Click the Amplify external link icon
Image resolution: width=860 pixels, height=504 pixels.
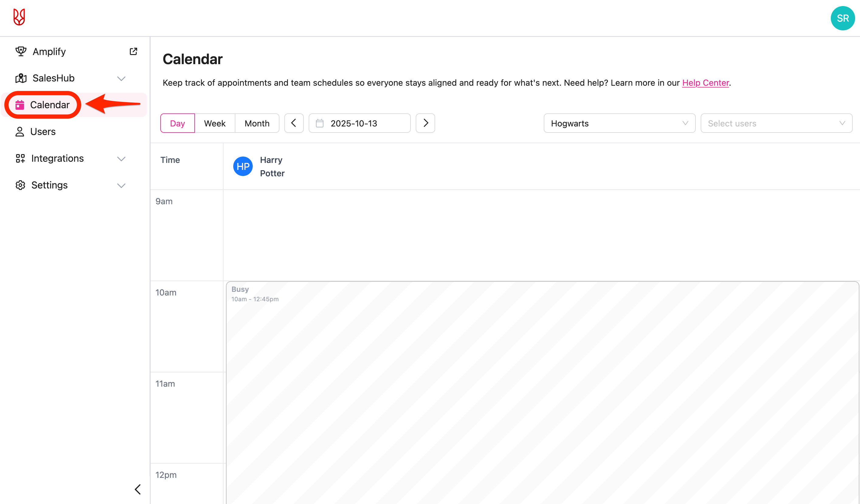[x=133, y=52]
